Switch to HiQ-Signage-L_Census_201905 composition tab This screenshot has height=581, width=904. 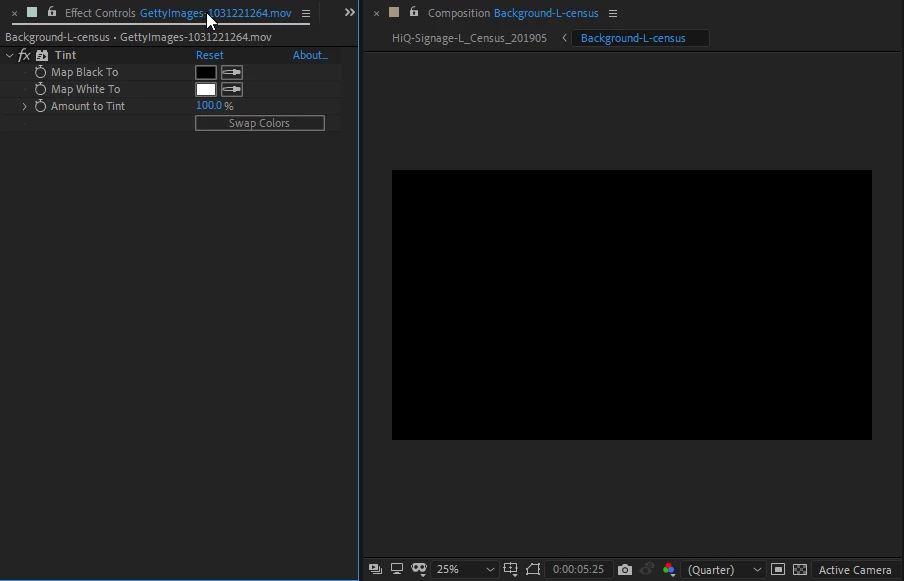pos(469,38)
